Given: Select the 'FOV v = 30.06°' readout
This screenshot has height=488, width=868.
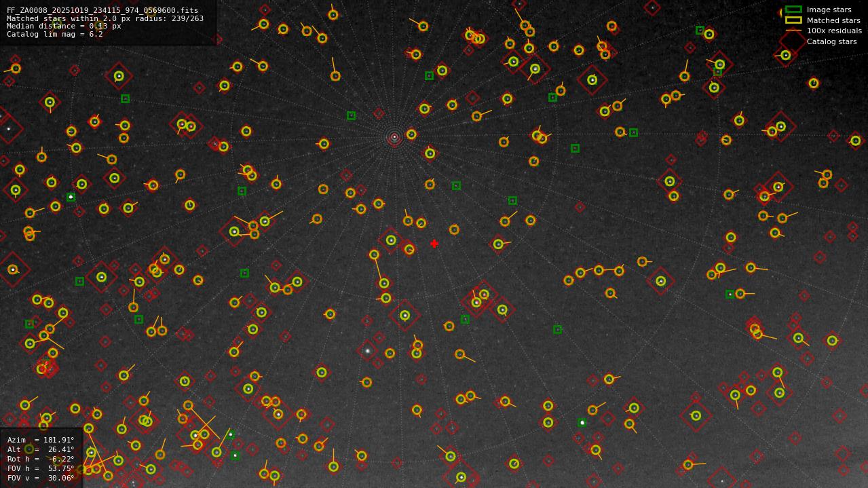Looking at the screenshot, I should (x=41, y=478).
